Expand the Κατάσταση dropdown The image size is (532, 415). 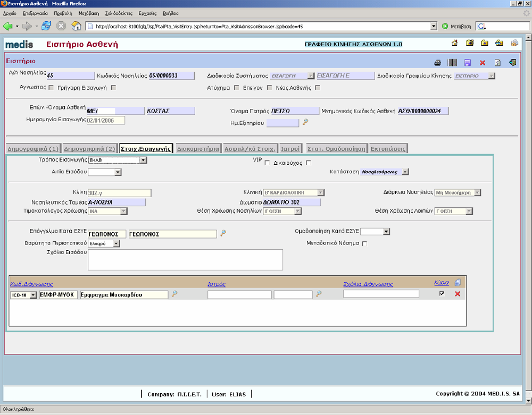point(405,172)
